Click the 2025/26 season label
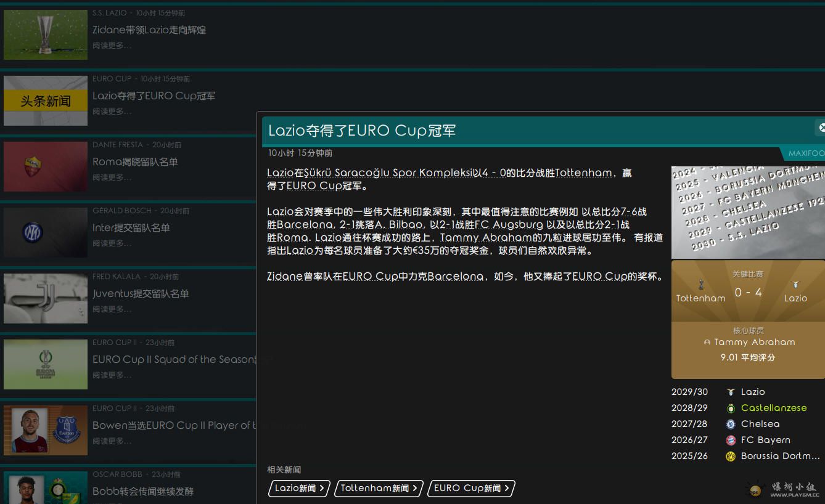 point(689,456)
